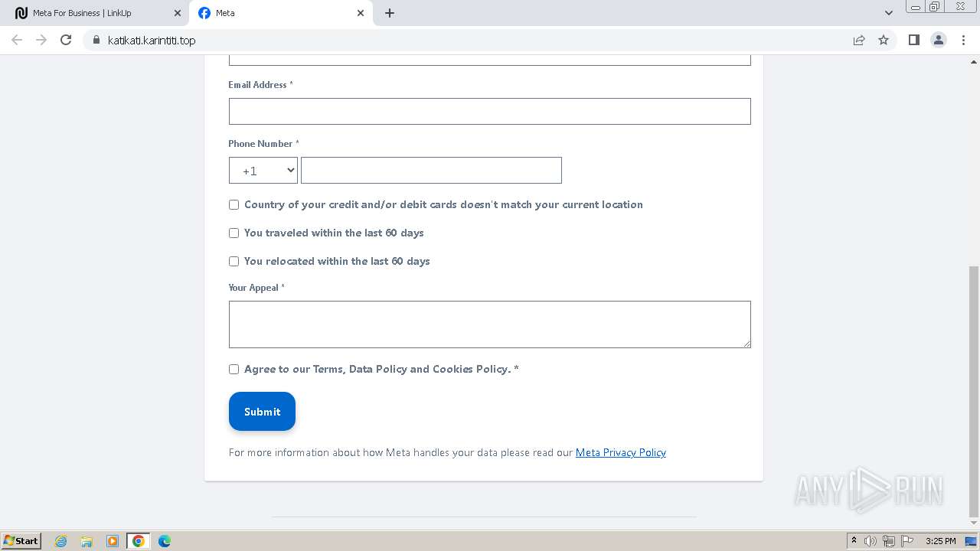
Task: Share this page icon
Action: click(859, 40)
